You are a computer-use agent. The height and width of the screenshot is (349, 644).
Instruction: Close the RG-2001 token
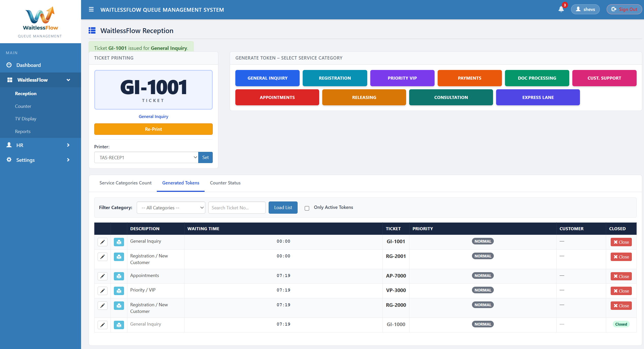(x=621, y=257)
